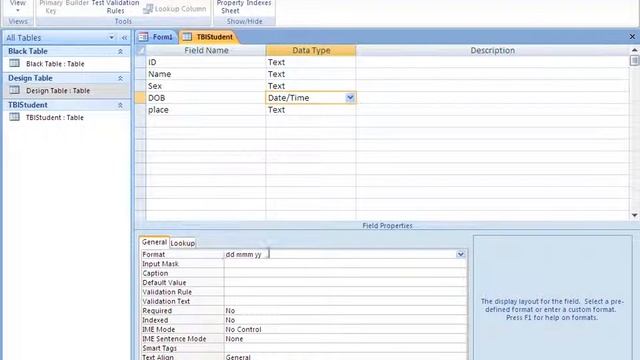Click the Description cell of the ID row
Viewport: 640px width, 360px height.
click(x=493, y=62)
